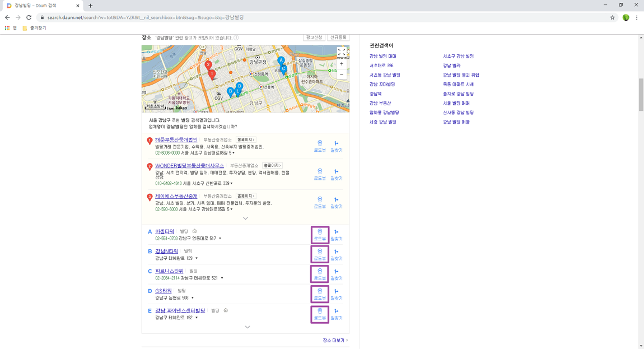Open 로드뷰 for 파르나스타워
The height and width of the screenshot is (349, 644).
[x=320, y=274]
